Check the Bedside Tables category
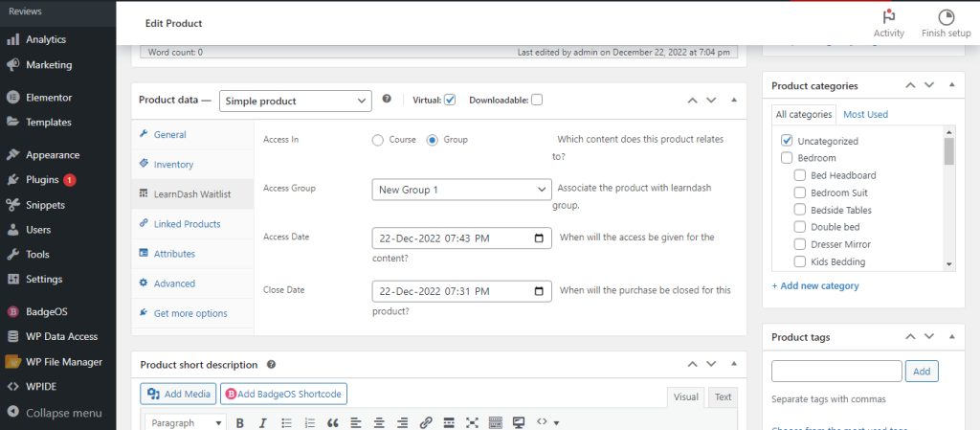980x430 pixels. 799,210
